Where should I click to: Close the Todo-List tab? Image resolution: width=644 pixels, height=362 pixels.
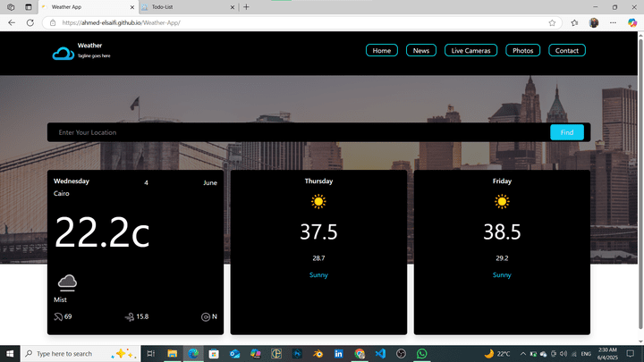coord(232,7)
